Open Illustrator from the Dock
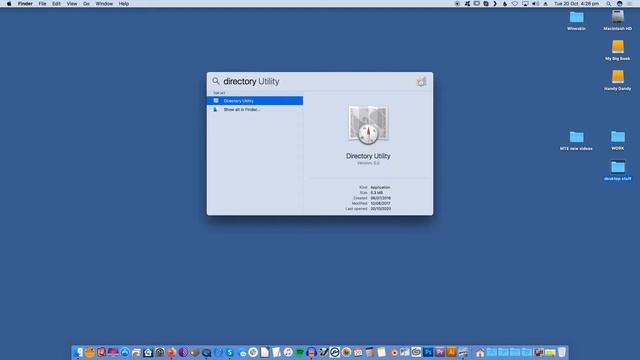 [x=451, y=352]
